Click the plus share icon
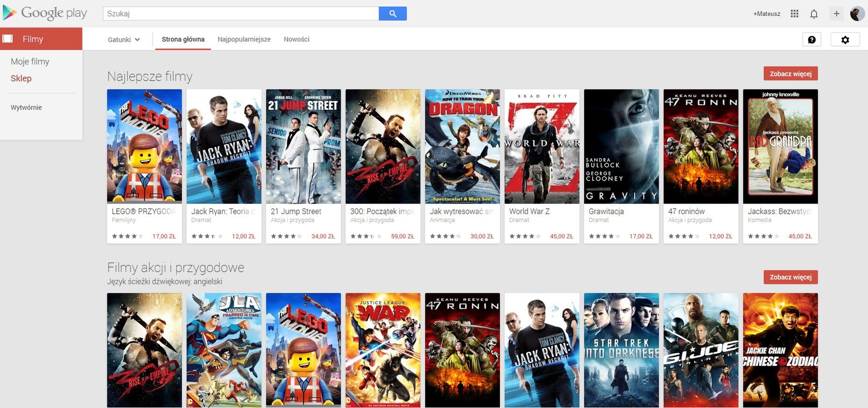 (x=837, y=14)
